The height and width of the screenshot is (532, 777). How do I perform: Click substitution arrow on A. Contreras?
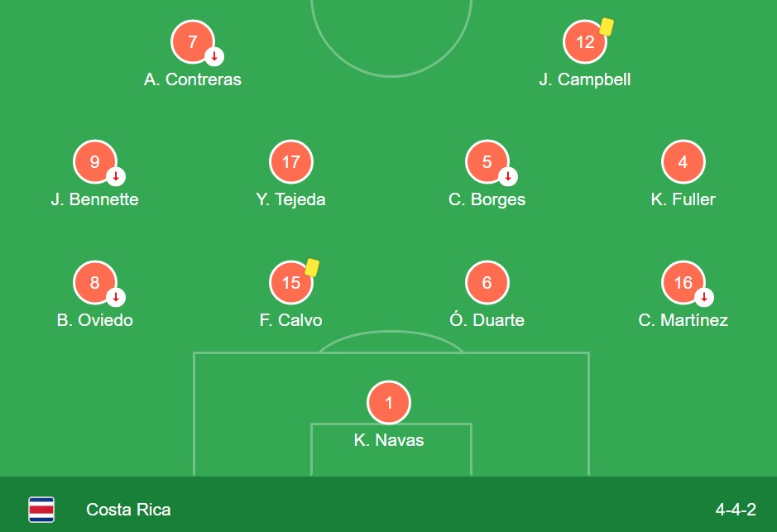point(214,56)
